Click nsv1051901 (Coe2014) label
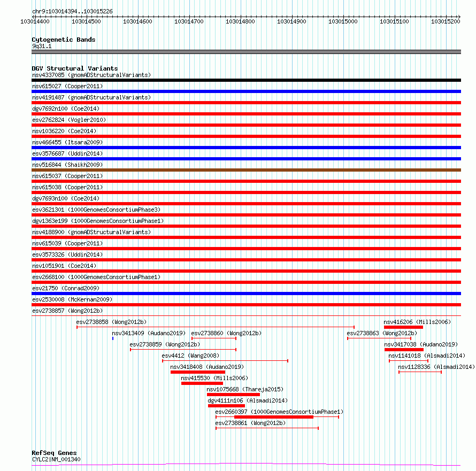Screen dimensions: 476x471 click(64, 266)
